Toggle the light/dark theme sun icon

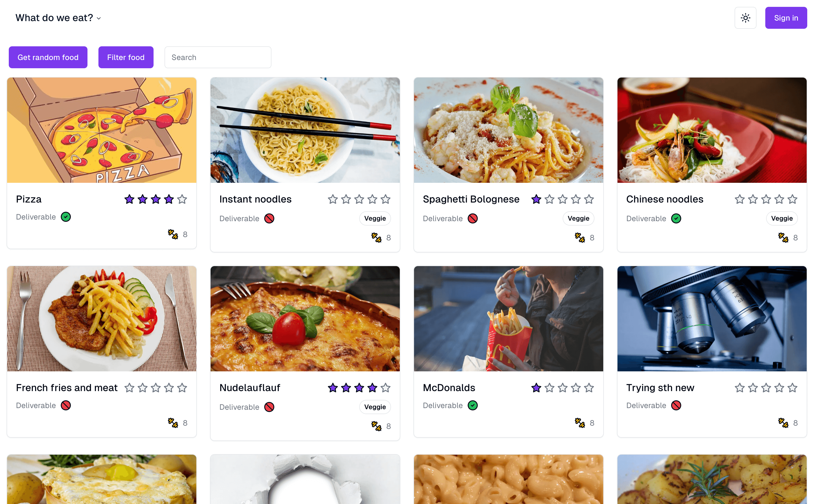(x=745, y=18)
